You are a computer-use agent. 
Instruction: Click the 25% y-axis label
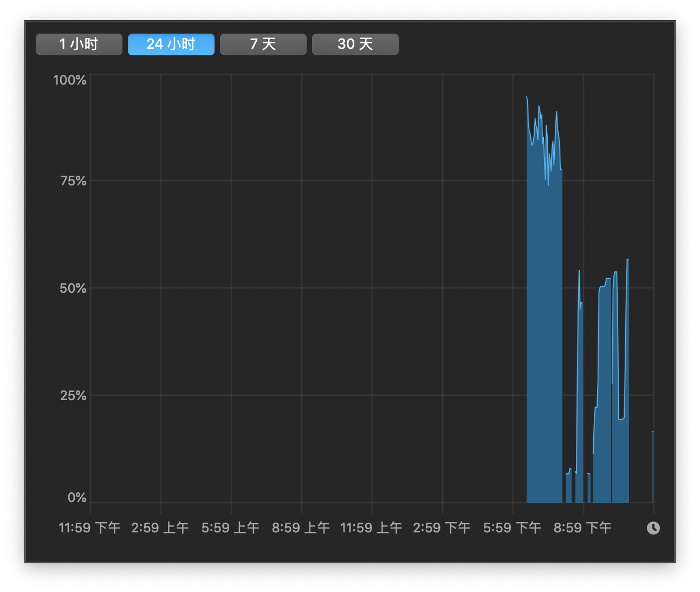(x=73, y=396)
